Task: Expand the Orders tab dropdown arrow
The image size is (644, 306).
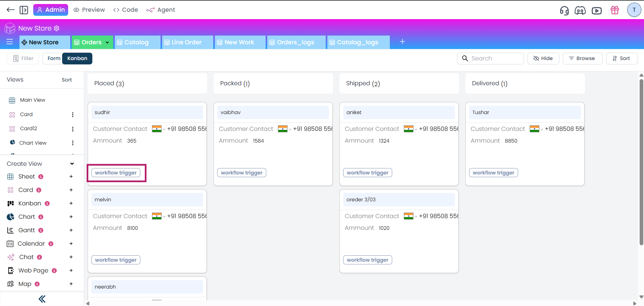Action: pos(107,43)
